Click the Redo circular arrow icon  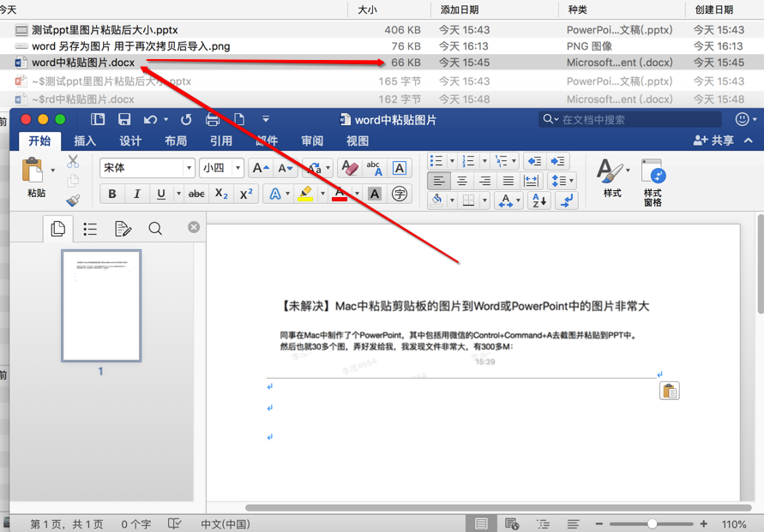(186, 119)
